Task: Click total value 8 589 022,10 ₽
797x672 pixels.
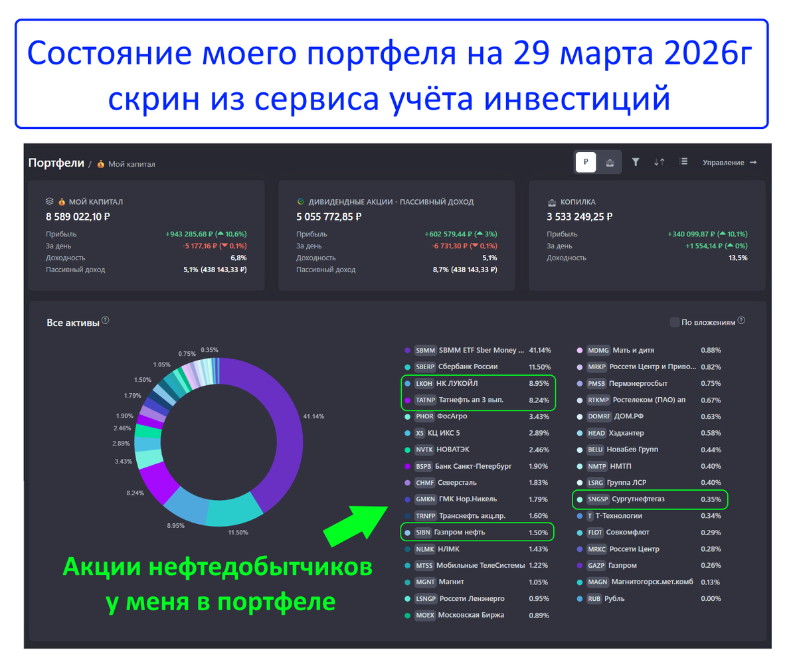Action: [x=78, y=216]
